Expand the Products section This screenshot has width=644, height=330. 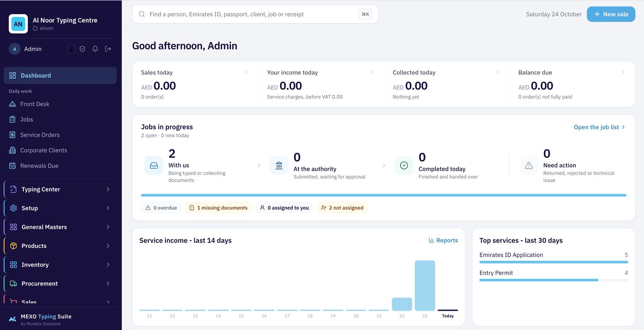(x=60, y=246)
